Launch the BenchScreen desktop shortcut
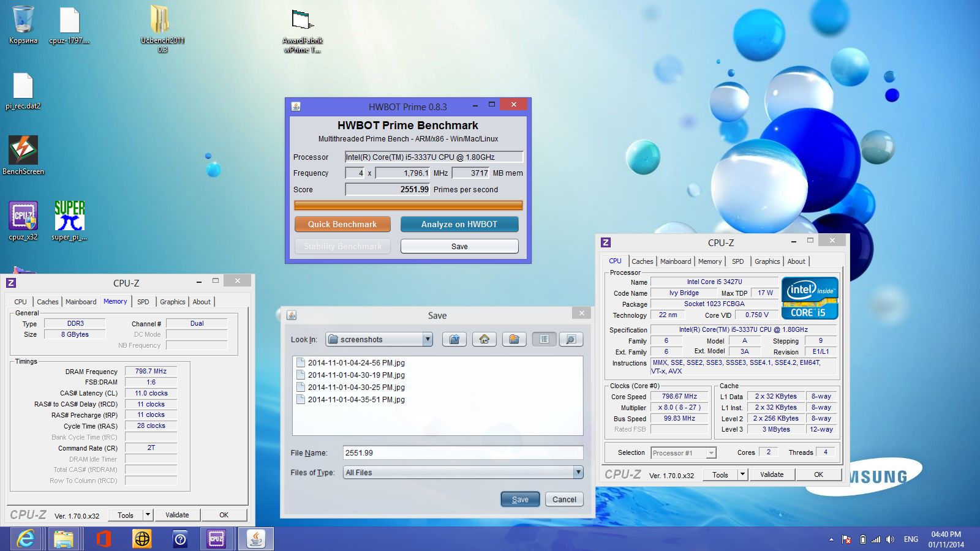Image resolution: width=980 pixels, height=551 pixels. (23, 156)
